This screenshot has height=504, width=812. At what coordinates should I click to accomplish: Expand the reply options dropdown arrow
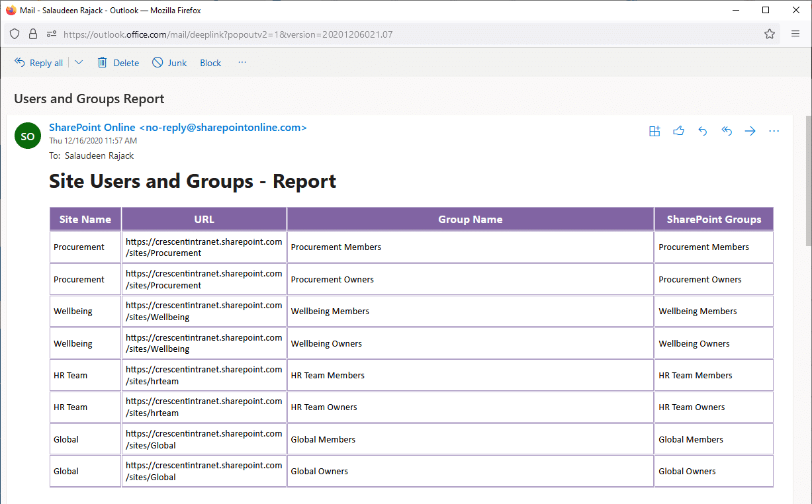79,63
